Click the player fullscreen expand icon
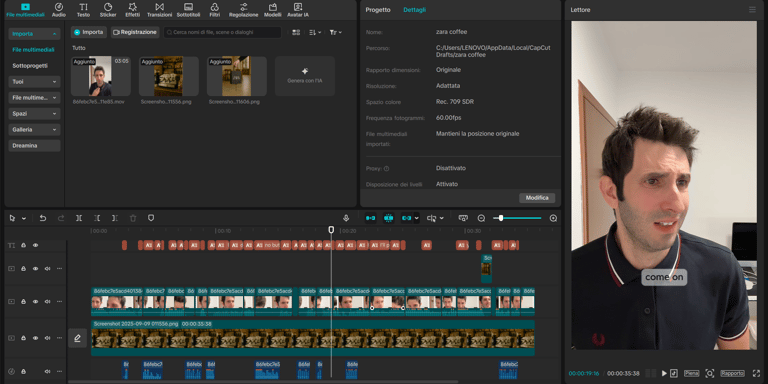The height and width of the screenshot is (384, 768). [756, 373]
